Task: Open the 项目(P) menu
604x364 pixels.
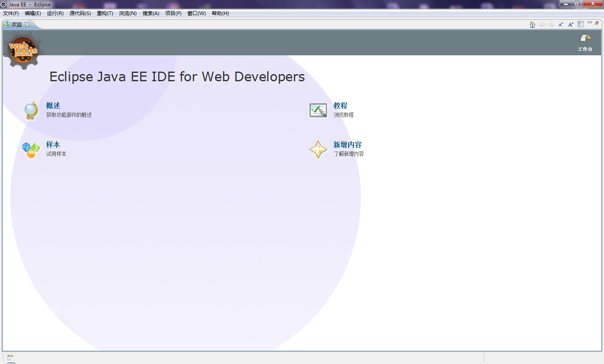Action: pyautogui.click(x=173, y=13)
